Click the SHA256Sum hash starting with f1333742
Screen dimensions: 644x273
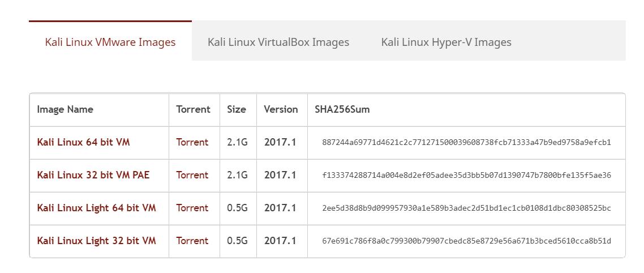pos(466,176)
